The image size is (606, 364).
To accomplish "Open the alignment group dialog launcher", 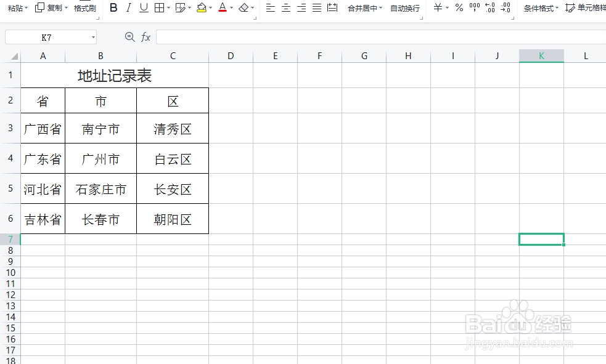I will [x=421, y=18].
